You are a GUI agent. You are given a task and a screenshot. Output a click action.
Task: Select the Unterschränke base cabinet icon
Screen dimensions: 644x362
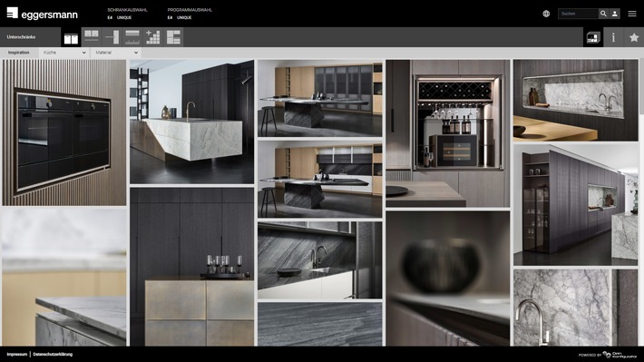click(x=71, y=37)
